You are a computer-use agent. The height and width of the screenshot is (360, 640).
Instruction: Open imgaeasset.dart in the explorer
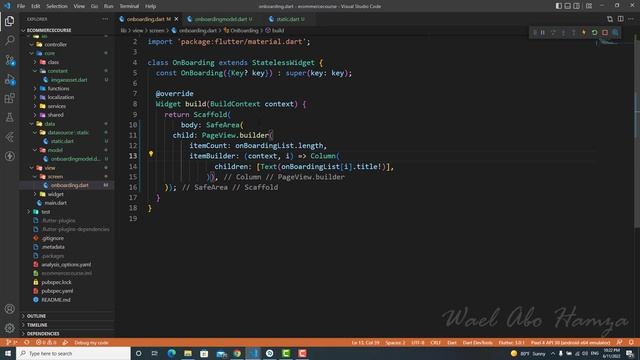67,80
